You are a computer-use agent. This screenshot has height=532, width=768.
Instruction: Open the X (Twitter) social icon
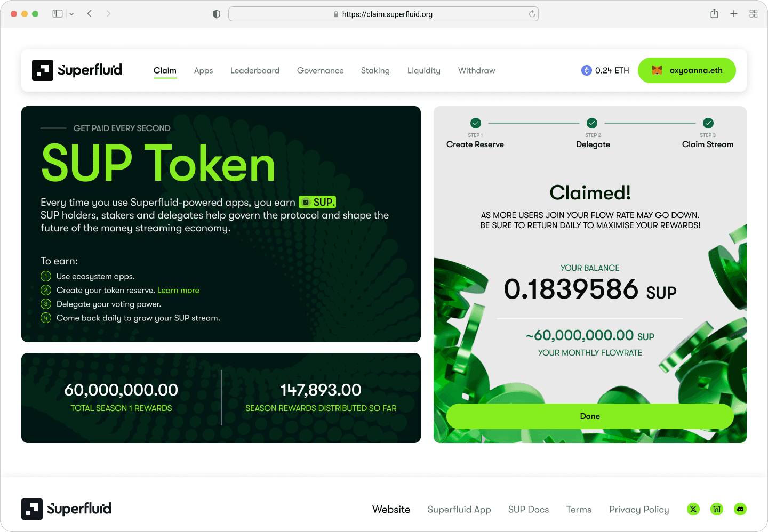pos(693,509)
